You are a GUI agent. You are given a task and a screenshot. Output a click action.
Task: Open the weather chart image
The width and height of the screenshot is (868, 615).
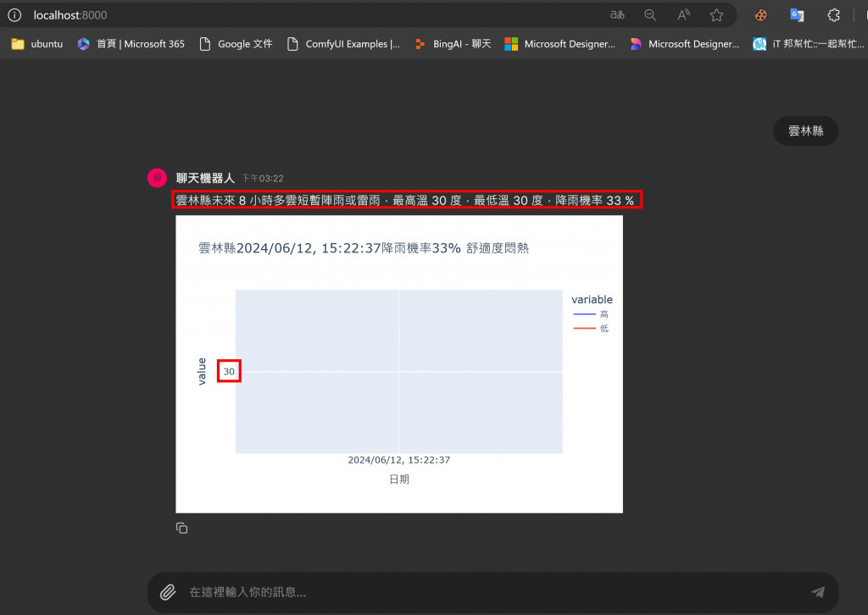(399, 364)
